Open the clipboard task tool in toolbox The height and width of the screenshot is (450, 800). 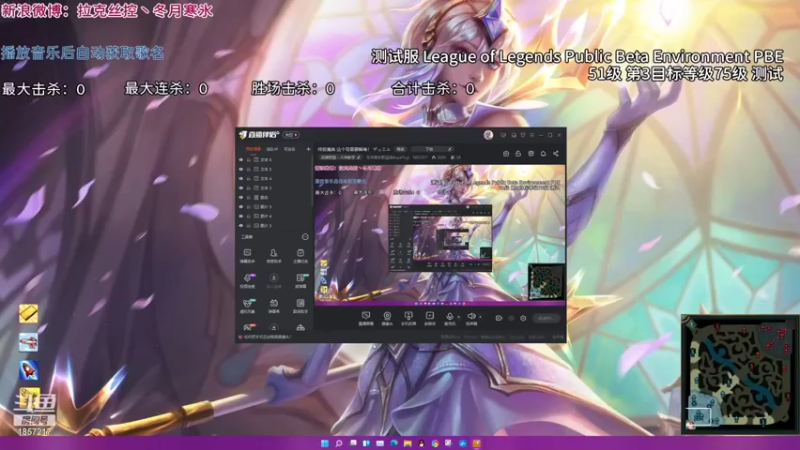coord(301,256)
